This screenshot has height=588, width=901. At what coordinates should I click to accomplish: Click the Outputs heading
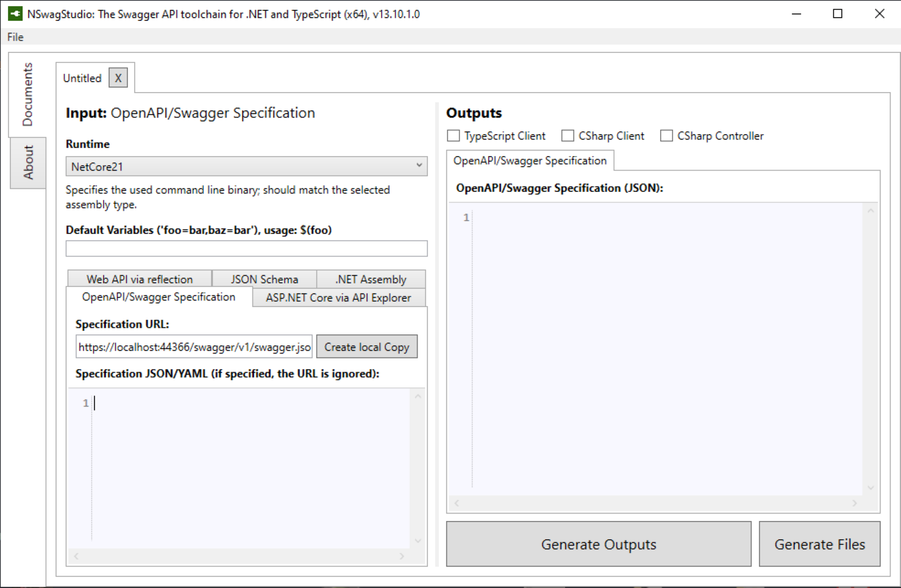point(474,113)
